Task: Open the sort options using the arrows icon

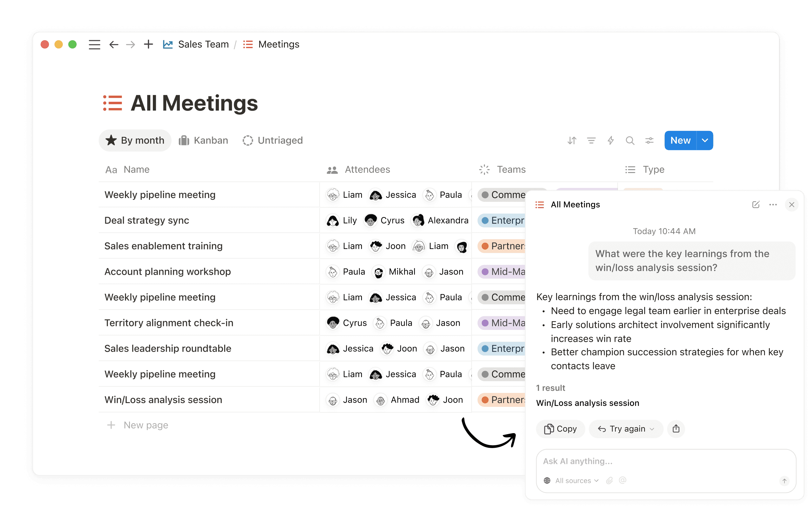Action: [x=572, y=140]
